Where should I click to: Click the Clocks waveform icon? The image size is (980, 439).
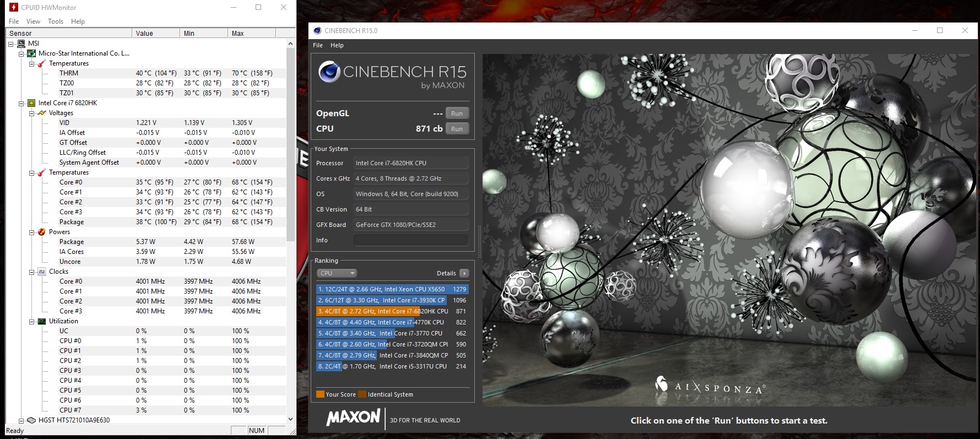click(x=41, y=272)
